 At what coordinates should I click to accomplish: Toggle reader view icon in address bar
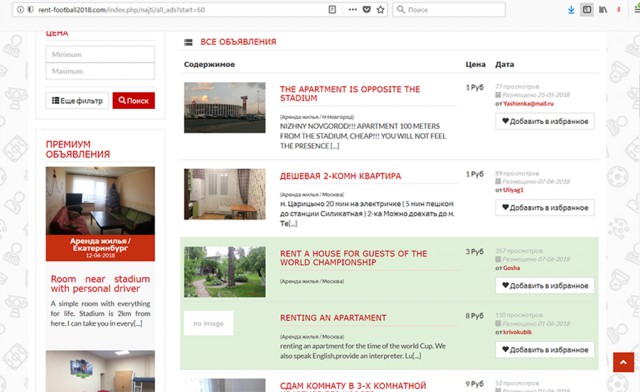tap(332, 9)
